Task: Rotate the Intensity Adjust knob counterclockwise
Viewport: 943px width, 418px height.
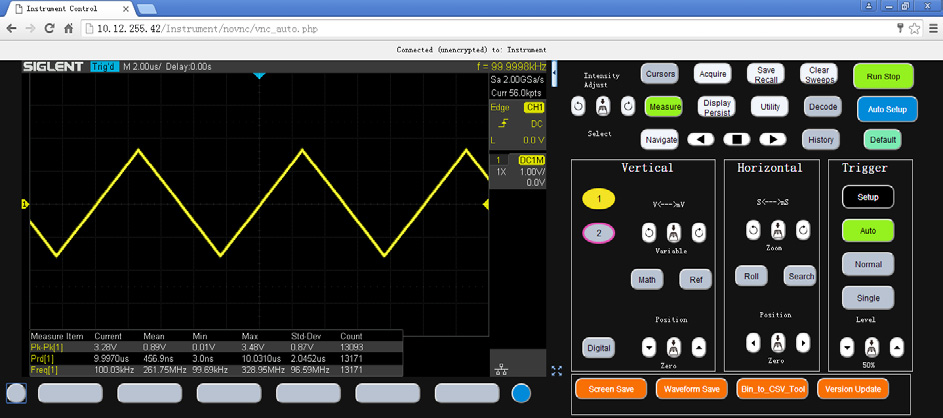Action: point(578,106)
